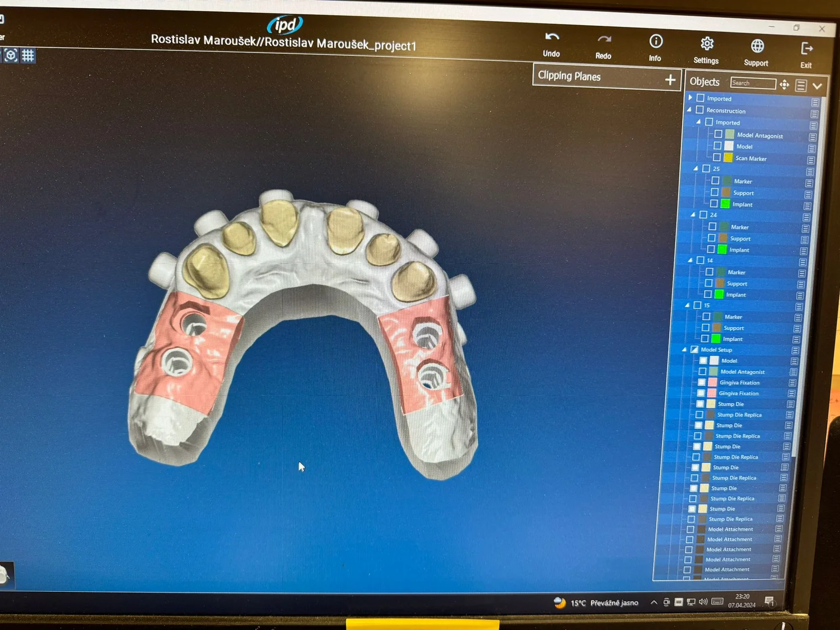Click the touch keyboard icon in system tray

tap(717, 602)
